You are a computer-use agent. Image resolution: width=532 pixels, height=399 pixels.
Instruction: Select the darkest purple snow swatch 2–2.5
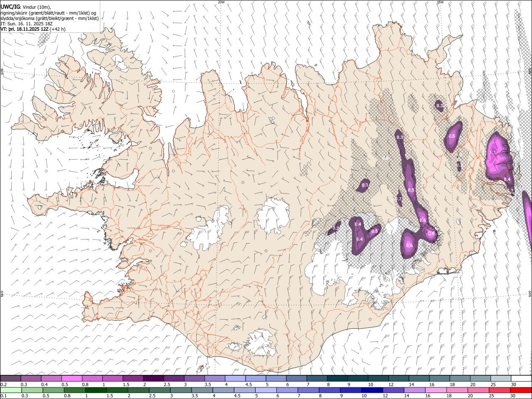(153, 378)
